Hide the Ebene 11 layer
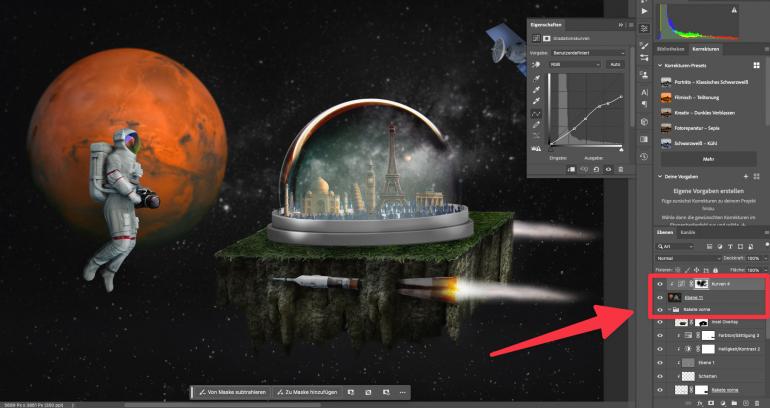Viewport: 770px width, 408px height. click(660, 297)
